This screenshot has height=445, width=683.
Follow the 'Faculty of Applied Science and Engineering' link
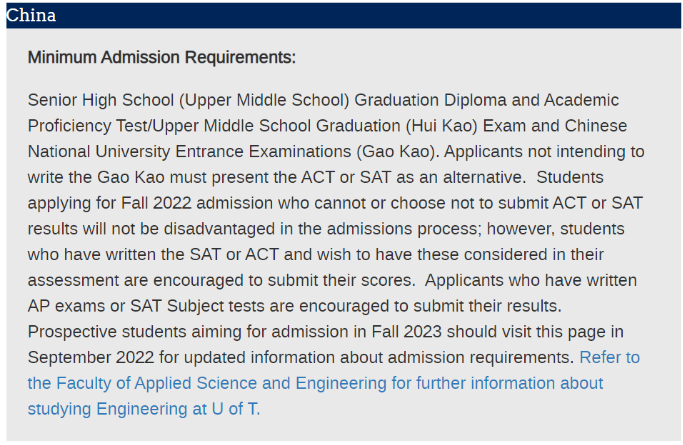click(221, 383)
